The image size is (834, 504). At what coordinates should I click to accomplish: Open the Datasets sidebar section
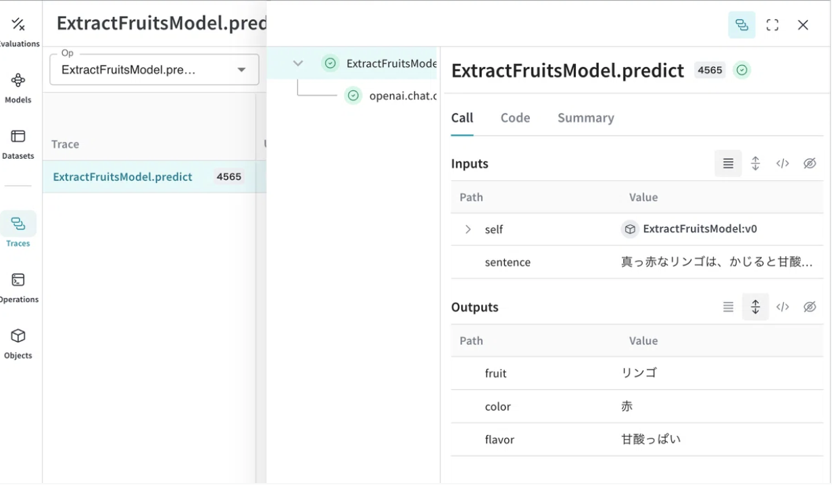tap(19, 144)
